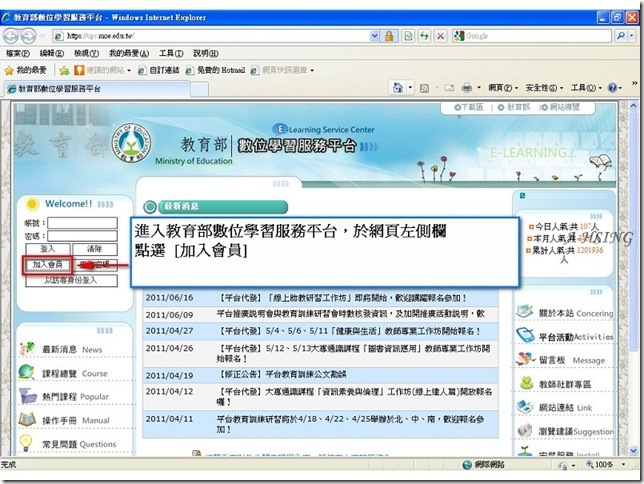Open the 檔案(F) menu

coord(18,53)
